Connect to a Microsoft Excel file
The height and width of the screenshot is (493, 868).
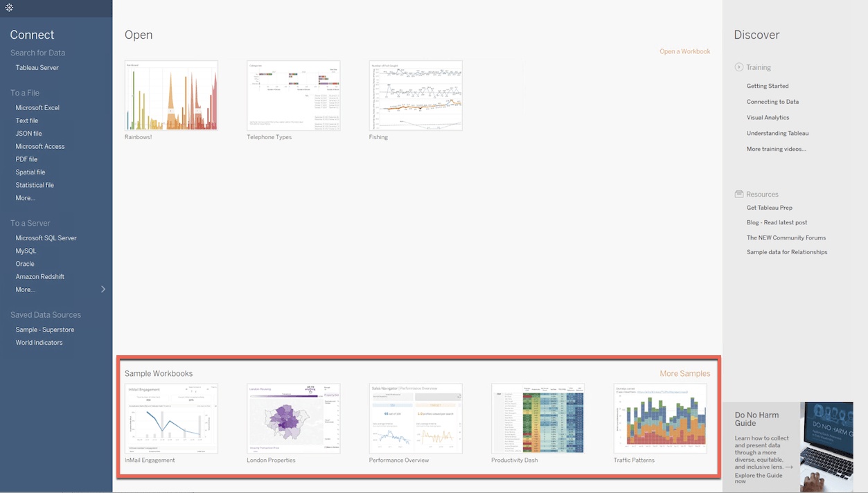(37, 108)
